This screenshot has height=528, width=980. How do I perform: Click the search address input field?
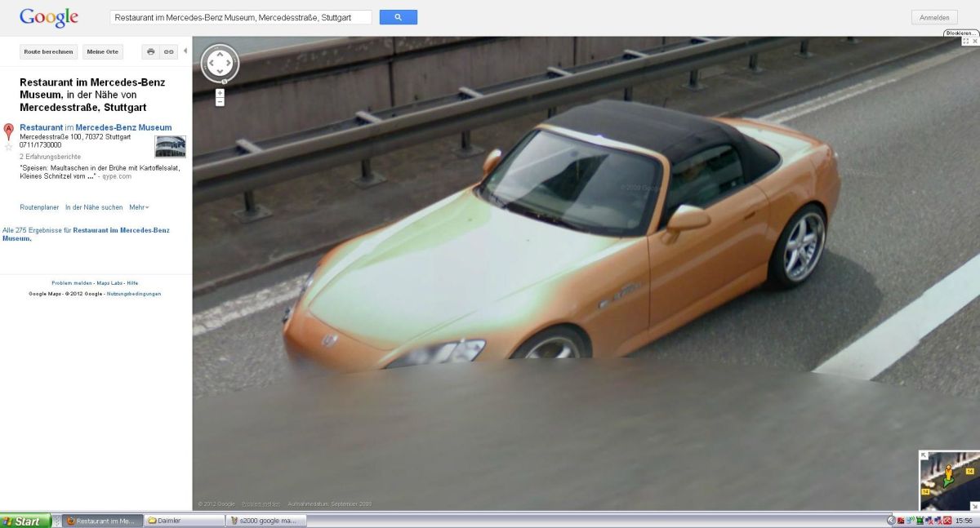pyautogui.click(x=240, y=17)
